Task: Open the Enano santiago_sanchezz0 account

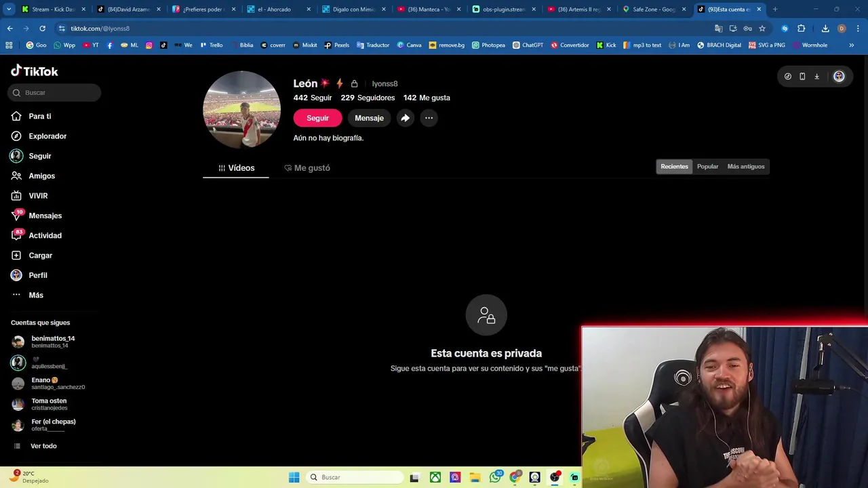Action: coord(47,383)
